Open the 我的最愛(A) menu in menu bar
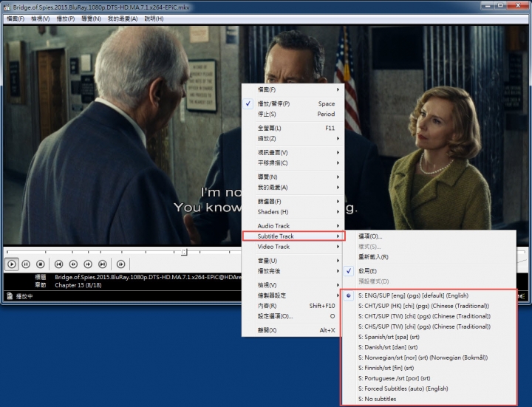 123,18
